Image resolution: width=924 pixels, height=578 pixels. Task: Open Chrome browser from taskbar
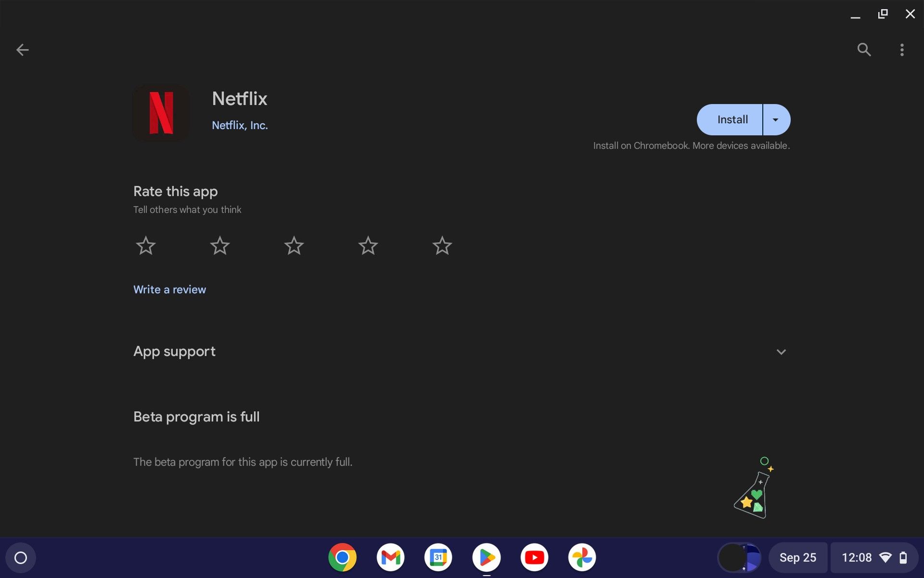pos(343,557)
